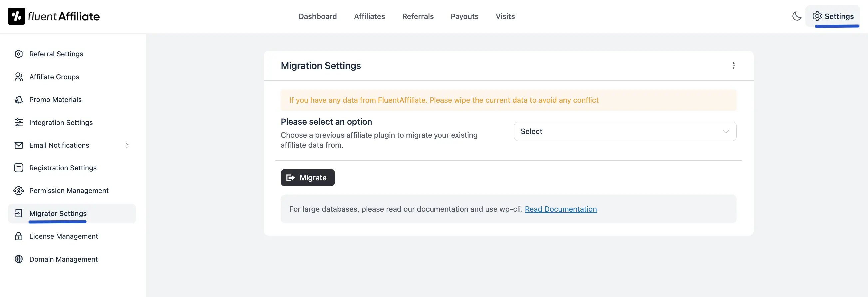Open Promo Materials page
This screenshot has width=868, height=297.
pyautogui.click(x=72, y=100)
